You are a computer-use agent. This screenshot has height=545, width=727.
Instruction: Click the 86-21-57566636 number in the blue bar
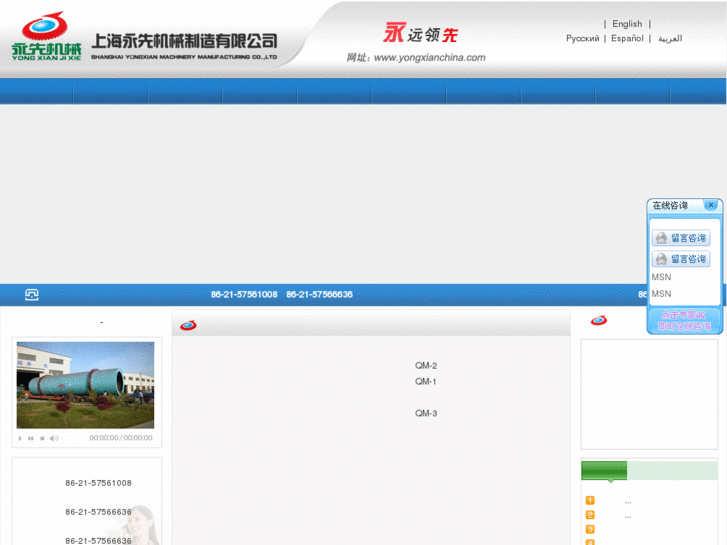coord(319,295)
